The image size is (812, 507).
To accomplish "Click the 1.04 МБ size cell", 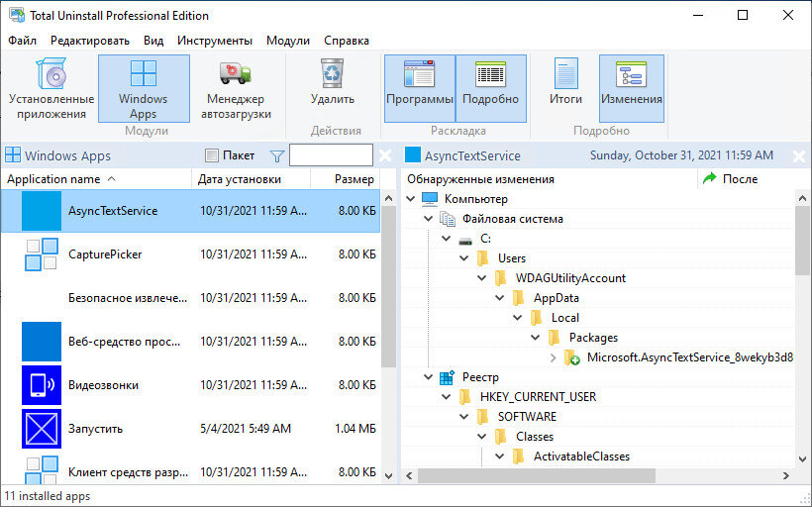I will (355, 429).
